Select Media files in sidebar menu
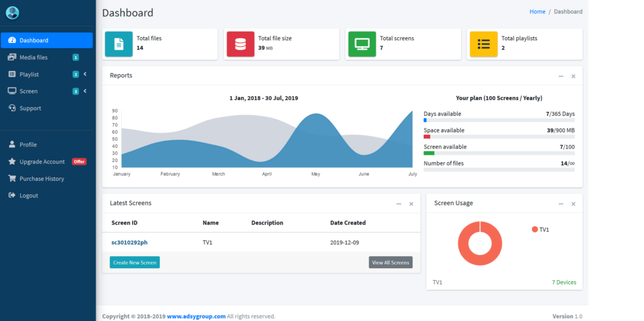The image size is (644, 321). point(33,57)
